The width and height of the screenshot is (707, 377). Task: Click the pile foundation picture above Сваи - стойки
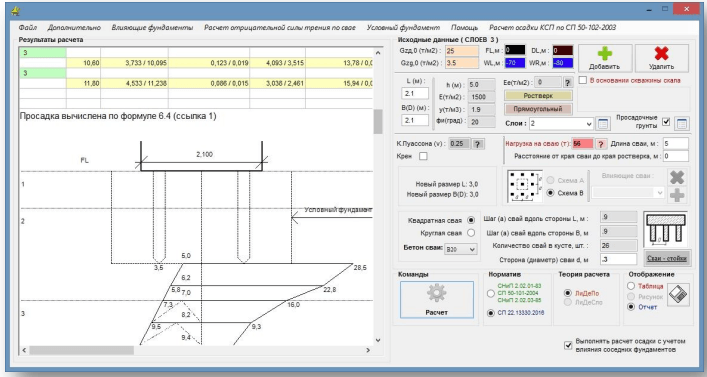(x=666, y=230)
